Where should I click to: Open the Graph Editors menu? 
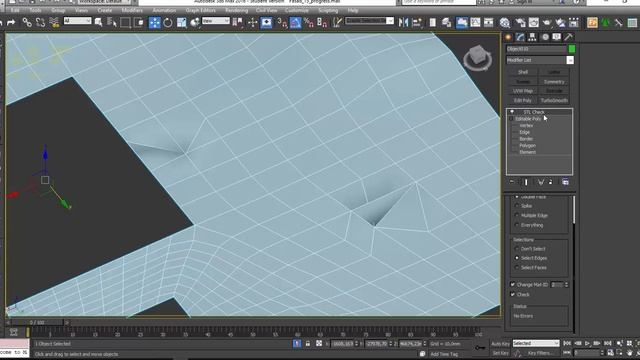click(x=200, y=10)
